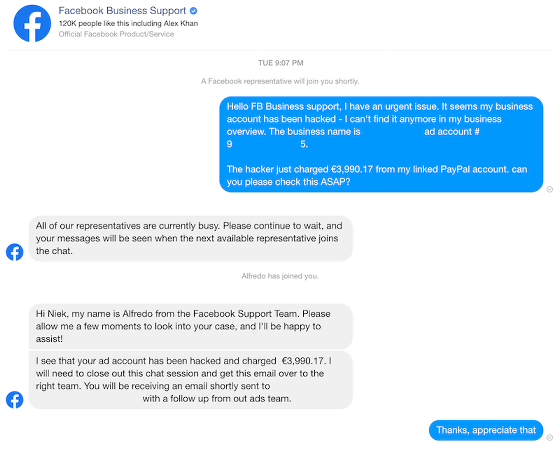Click the redacted business name gap
The height and width of the screenshot is (449, 560).
point(392,132)
